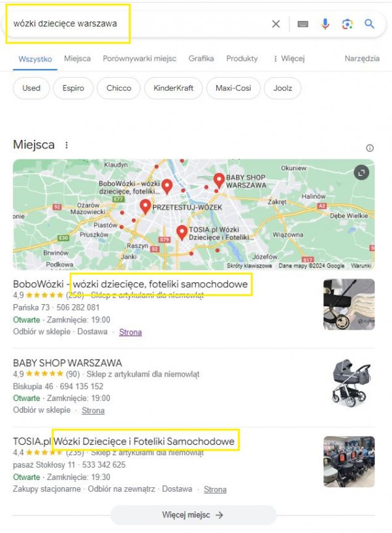392x533 pixels.
Task: Select the Maxi-Cosi filter chip
Action: pos(233,88)
